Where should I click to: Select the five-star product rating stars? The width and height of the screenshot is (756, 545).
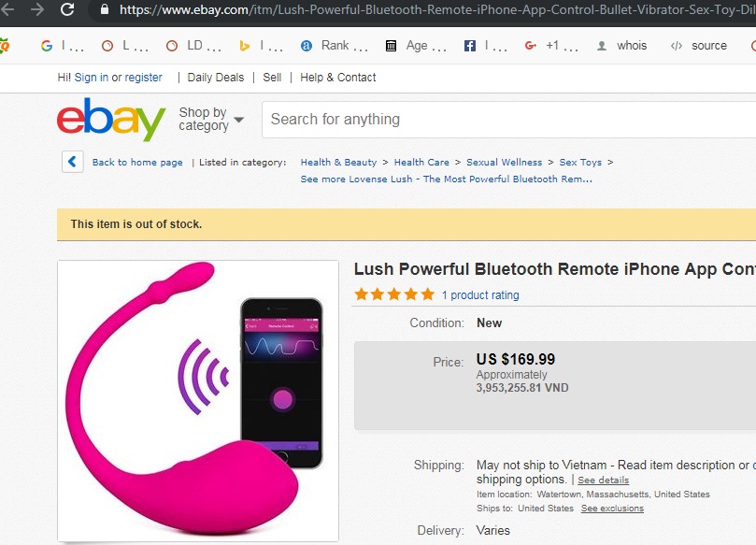(x=393, y=294)
